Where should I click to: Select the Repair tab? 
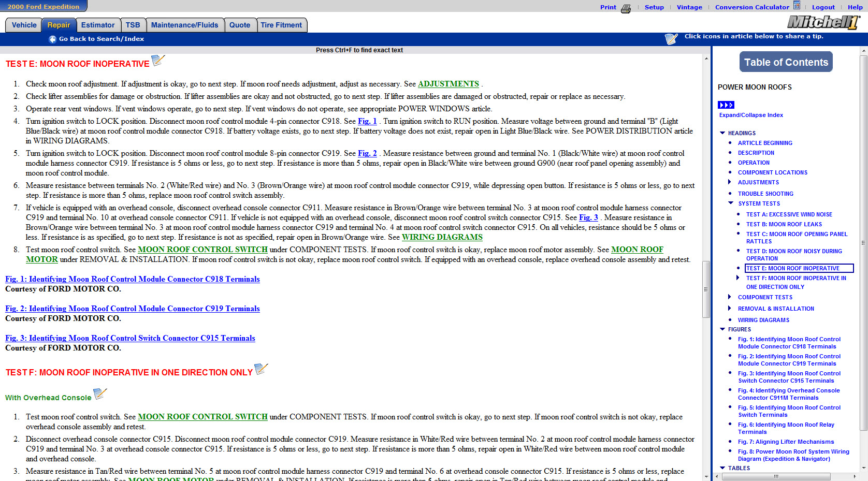pos(59,25)
